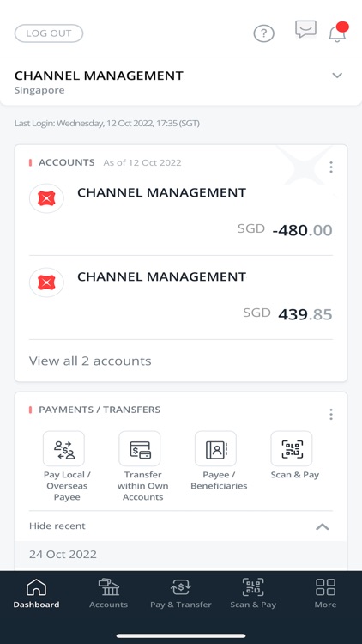The width and height of the screenshot is (362, 644).
Task: Open the More bottom tab
Action: tap(325, 593)
